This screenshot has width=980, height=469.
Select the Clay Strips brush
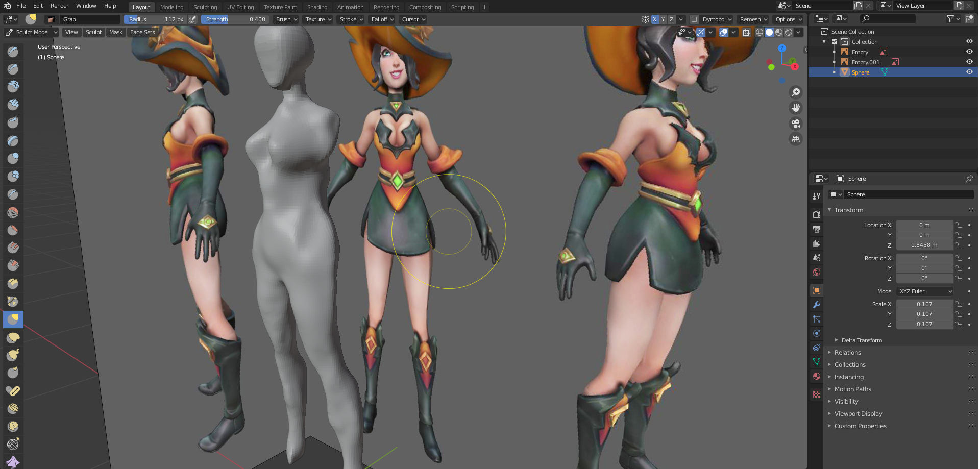pyautogui.click(x=13, y=105)
